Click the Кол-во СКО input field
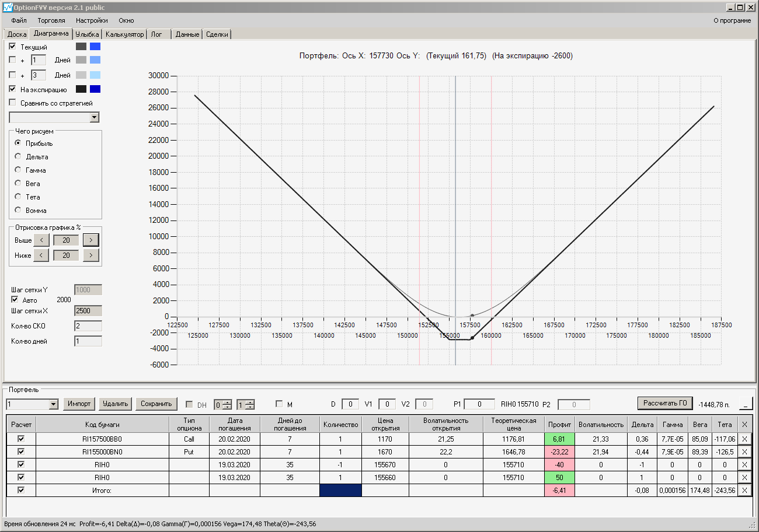Viewport: 759px width, 532px height. (88, 326)
